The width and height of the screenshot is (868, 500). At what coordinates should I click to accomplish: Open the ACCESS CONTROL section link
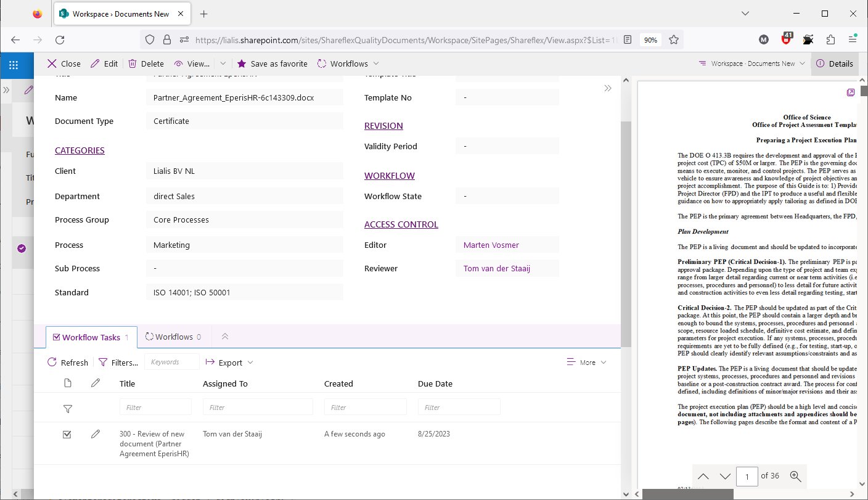click(401, 224)
